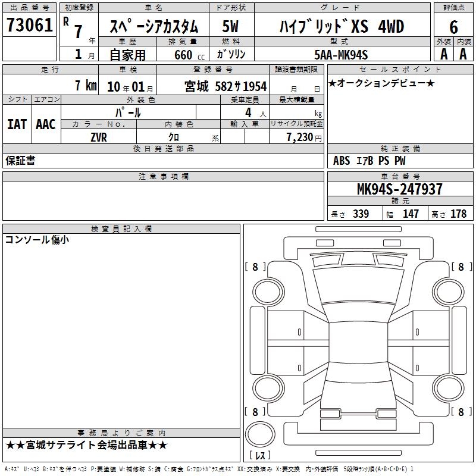This screenshot has height=476, width=476.
Task: Select the grade ハイブリッドXS 4WD
Action: click(342, 26)
